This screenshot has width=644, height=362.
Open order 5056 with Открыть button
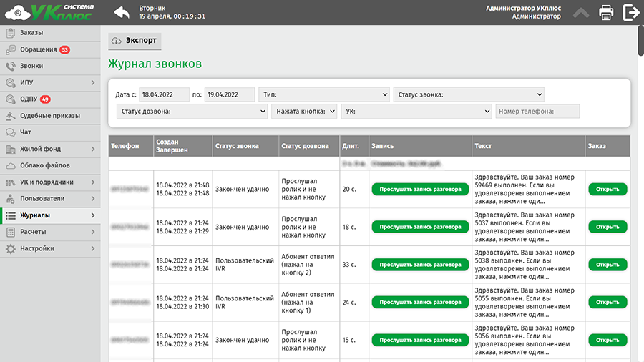[x=608, y=341]
